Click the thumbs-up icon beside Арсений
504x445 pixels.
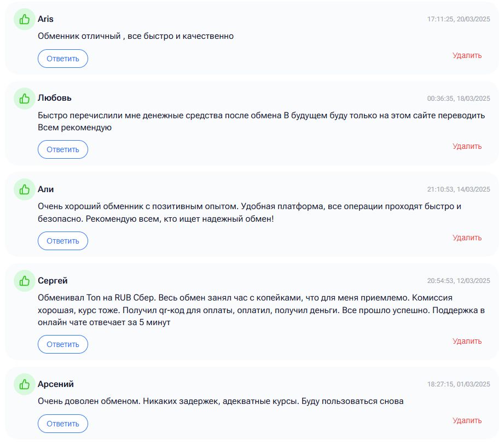click(24, 384)
